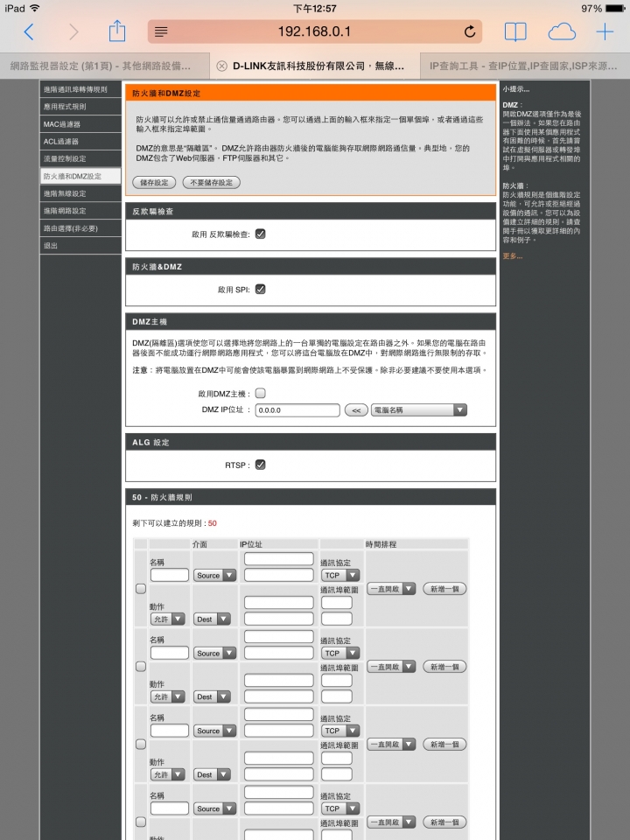Open the first rule's TCP protocol dropdown
Image resolution: width=630 pixels, height=840 pixels.
click(x=340, y=576)
